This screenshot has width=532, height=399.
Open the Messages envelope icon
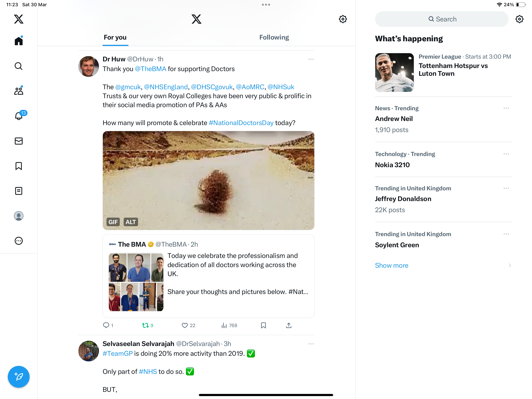pos(18,141)
